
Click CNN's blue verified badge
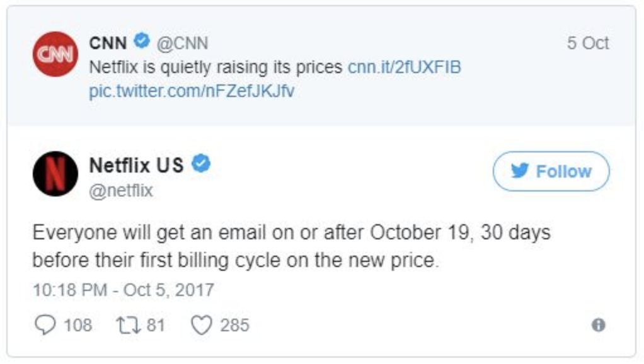[x=142, y=42]
